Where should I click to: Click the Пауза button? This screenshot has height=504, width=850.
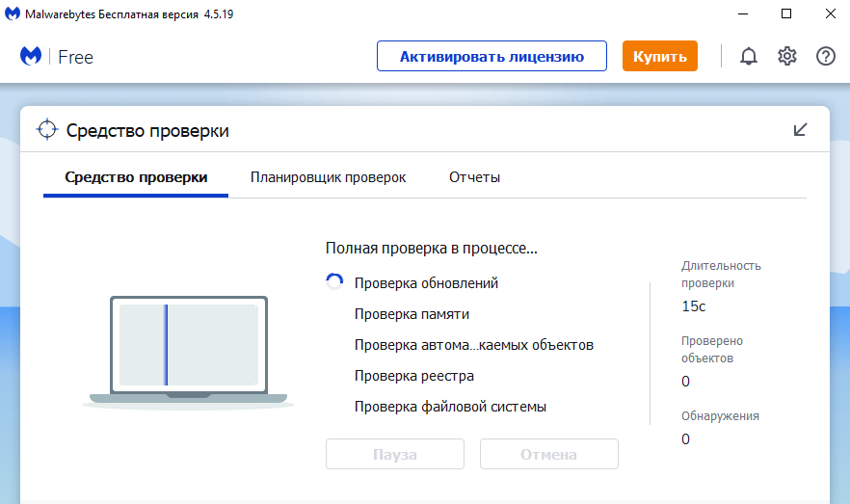pyautogui.click(x=395, y=454)
